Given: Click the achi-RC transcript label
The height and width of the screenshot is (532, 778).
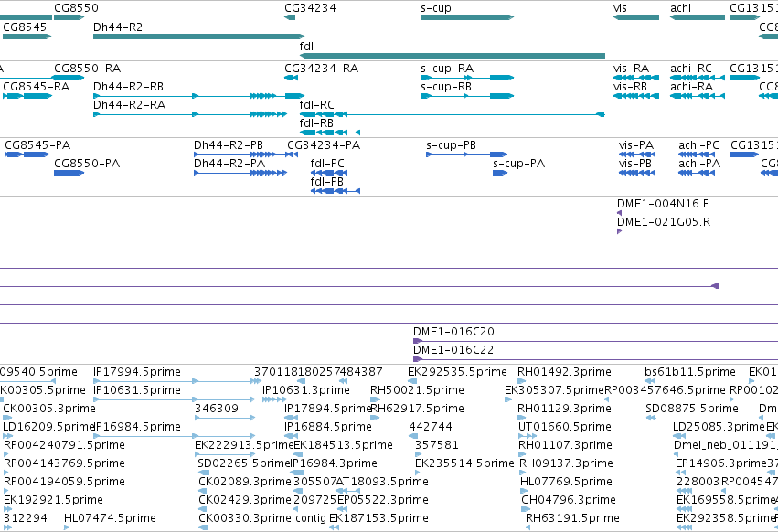Looking at the screenshot, I should tap(691, 69).
